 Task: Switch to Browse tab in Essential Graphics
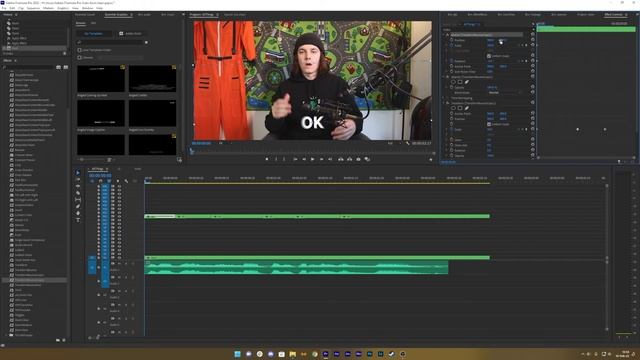point(81,23)
